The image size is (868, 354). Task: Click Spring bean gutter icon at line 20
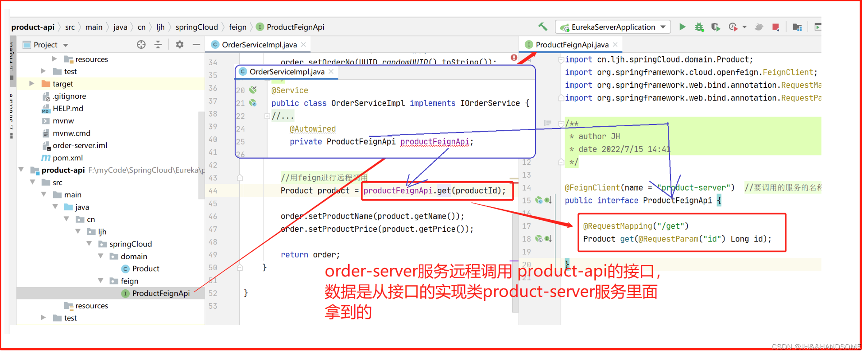point(253,90)
